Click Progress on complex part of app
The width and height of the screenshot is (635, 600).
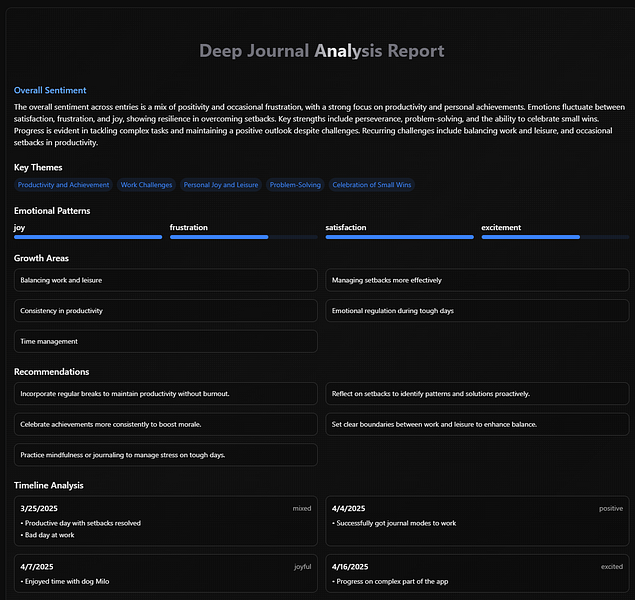[x=390, y=581]
